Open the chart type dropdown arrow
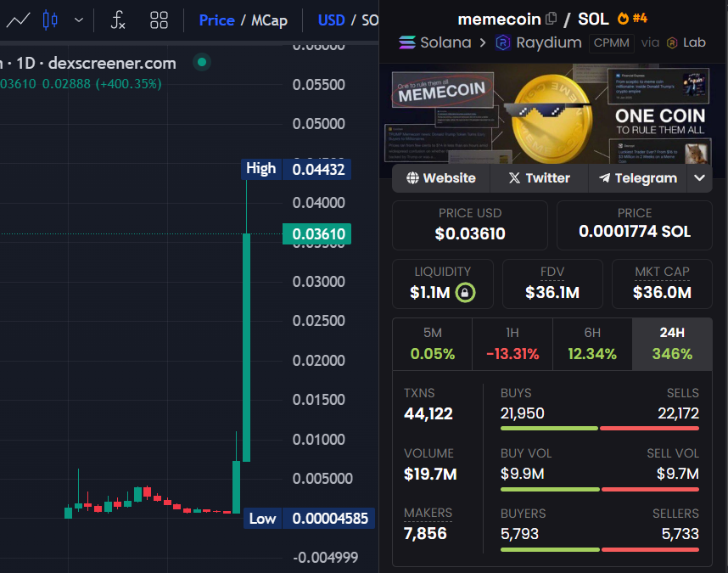 point(79,20)
